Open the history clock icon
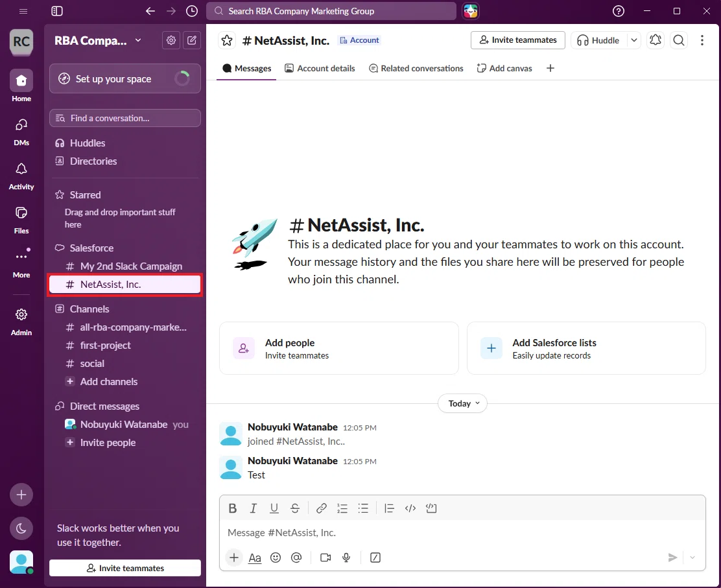 pos(192,11)
